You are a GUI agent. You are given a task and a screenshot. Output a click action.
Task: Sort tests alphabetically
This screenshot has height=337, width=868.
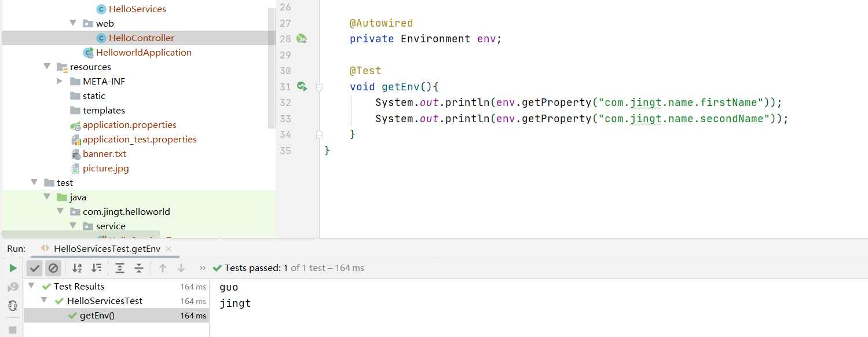77,268
